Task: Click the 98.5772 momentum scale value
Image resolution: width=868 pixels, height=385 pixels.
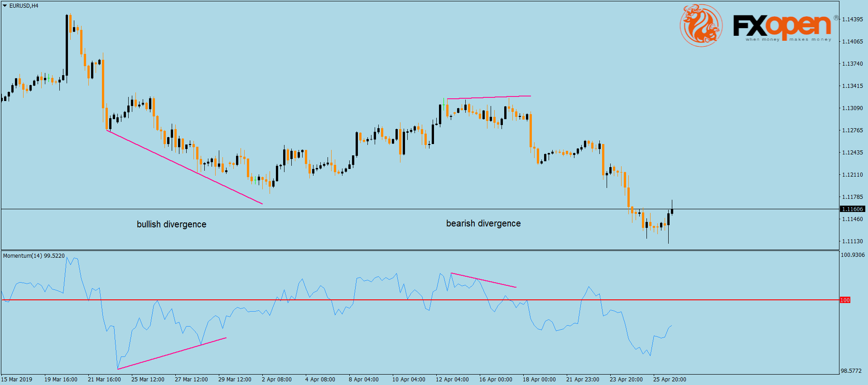Action: tap(851, 371)
